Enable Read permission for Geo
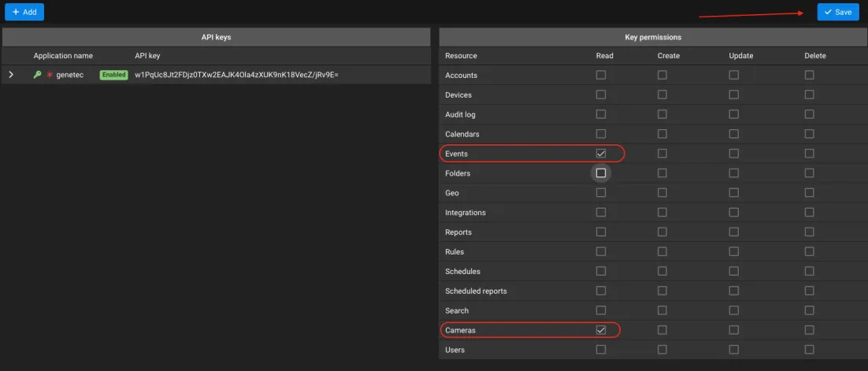 click(601, 193)
